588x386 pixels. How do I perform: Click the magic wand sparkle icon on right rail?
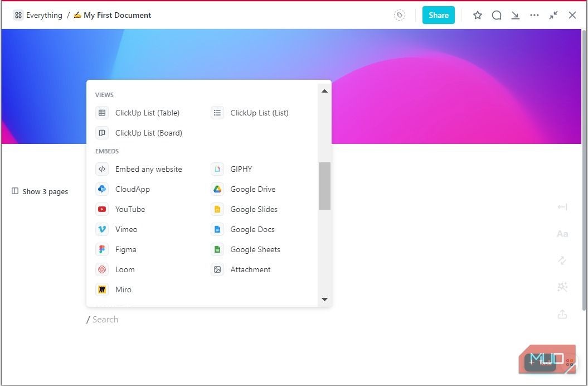(562, 287)
